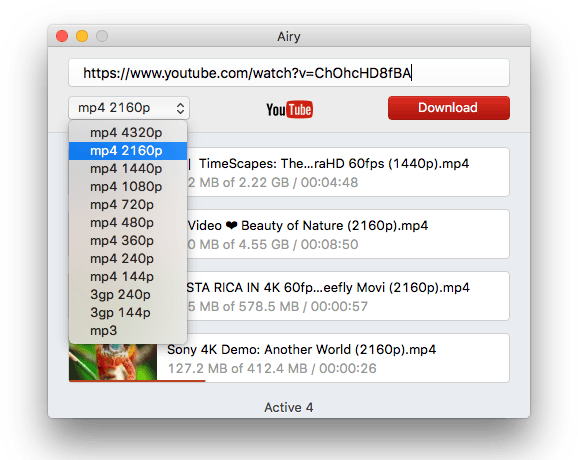Viewport: 578px width, 460px height.
Task: Pick mp4 1080p in the format menu
Action: point(128,187)
